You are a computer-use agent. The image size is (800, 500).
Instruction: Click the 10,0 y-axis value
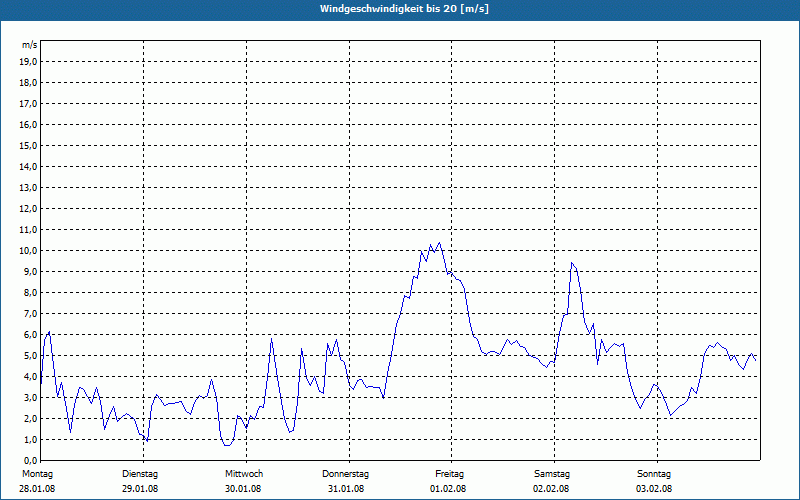29,251
